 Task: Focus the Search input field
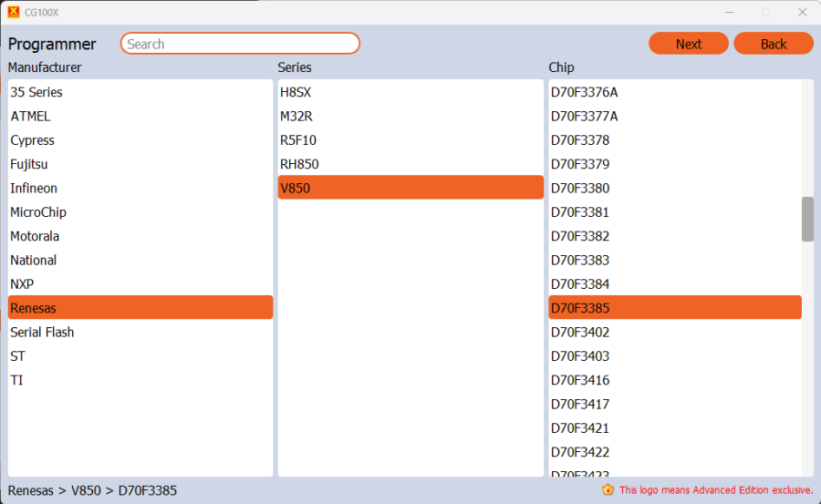click(x=240, y=44)
